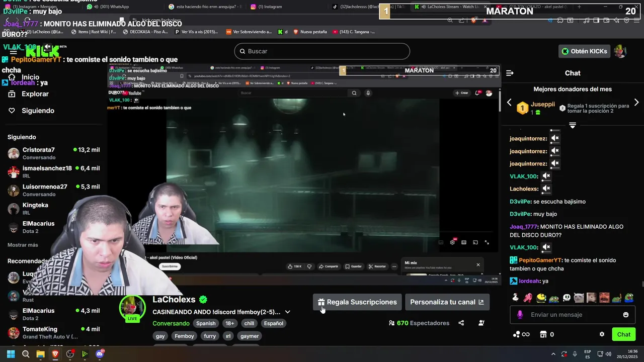Image resolution: width=644 pixels, height=362 pixels.
Task: Open Kingteka followed channel
Action: coord(54,209)
